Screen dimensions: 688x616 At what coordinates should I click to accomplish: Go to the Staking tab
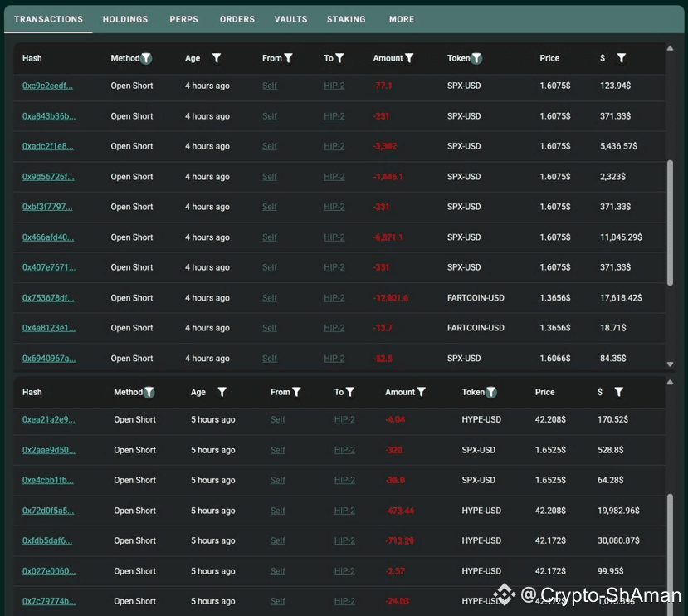(346, 19)
